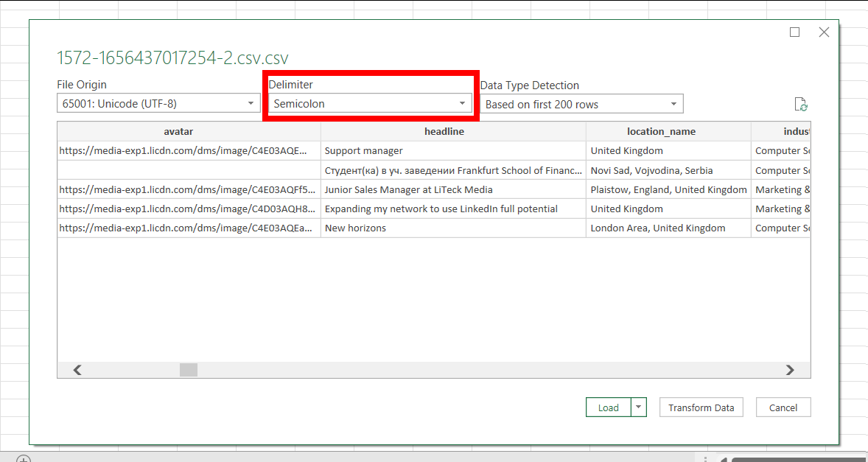Click the London Area, United Kingdom cell
This screenshot has width=868, height=462.
(x=669, y=228)
